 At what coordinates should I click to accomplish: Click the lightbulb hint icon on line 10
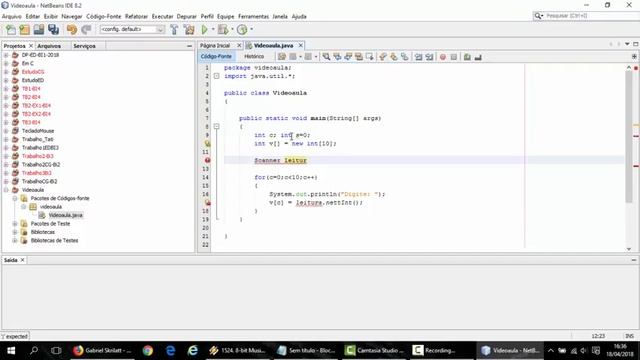207,144
